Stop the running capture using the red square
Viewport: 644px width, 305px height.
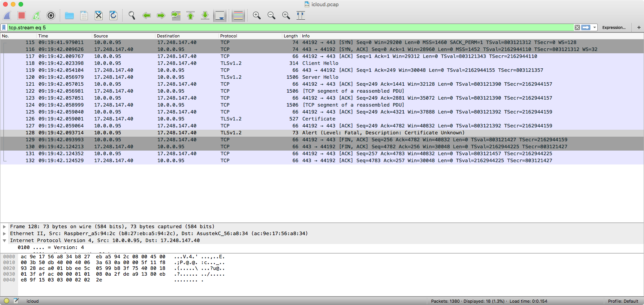(x=22, y=15)
